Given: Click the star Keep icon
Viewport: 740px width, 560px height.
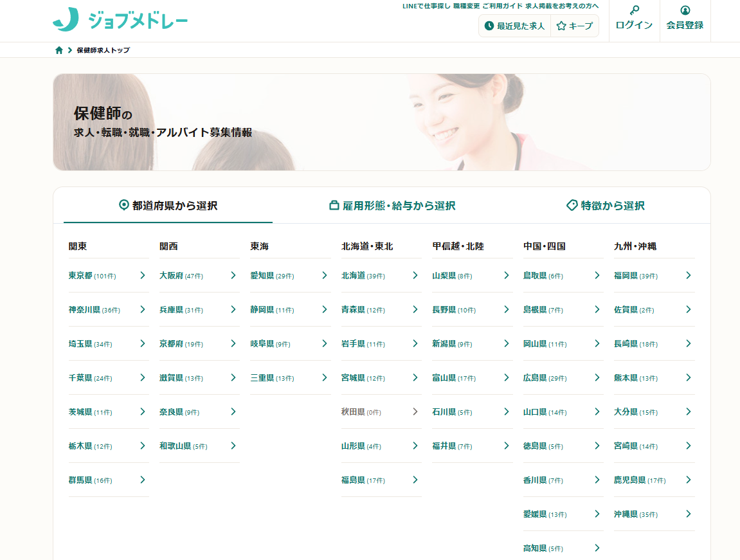Looking at the screenshot, I should pyautogui.click(x=561, y=26).
